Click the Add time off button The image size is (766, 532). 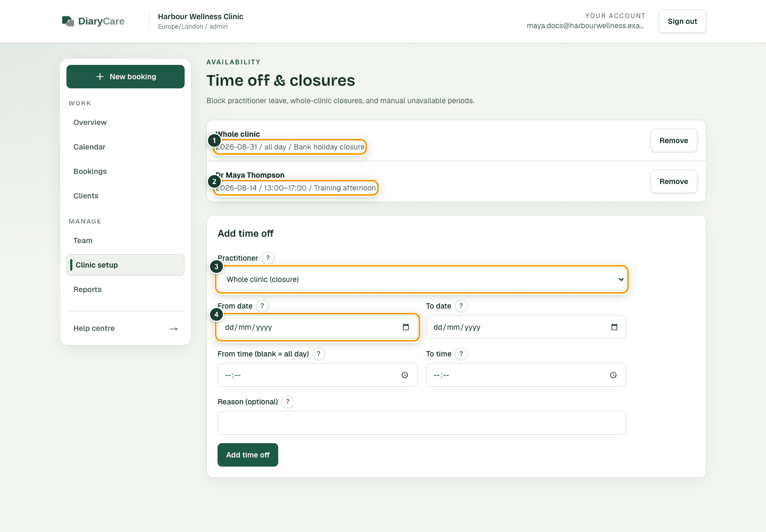(x=248, y=455)
